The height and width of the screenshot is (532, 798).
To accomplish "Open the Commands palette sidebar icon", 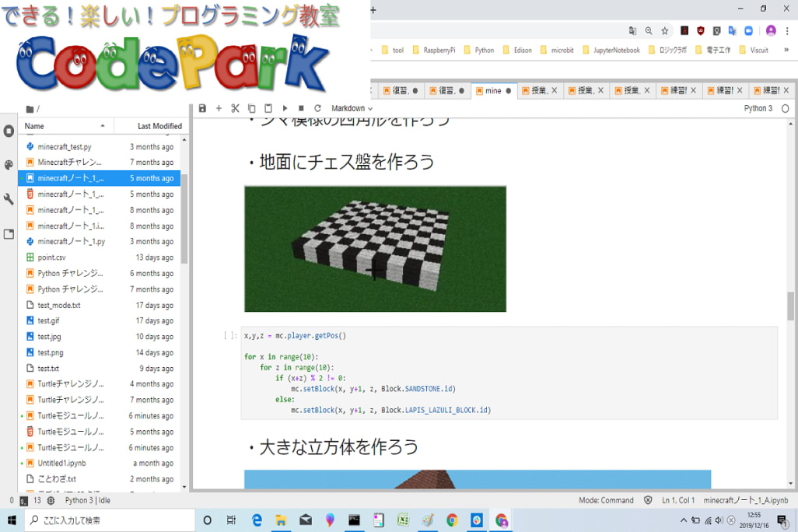I will click(x=9, y=165).
